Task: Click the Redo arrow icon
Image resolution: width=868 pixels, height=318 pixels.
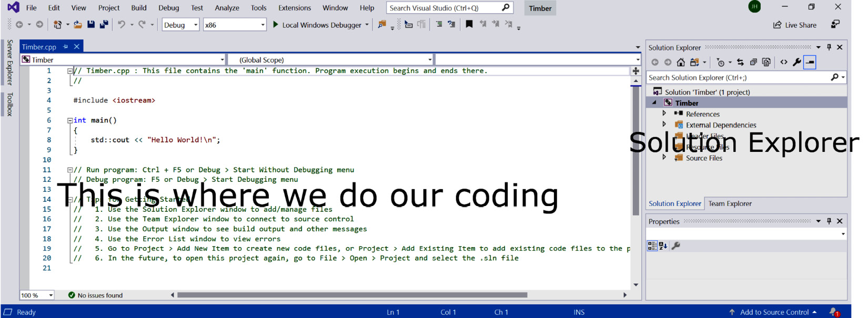Action: point(142,25)
